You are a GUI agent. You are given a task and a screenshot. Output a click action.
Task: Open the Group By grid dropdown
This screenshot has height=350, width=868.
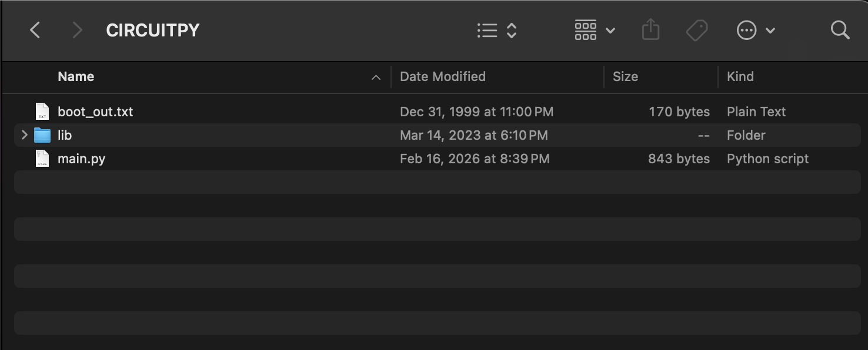595,30
